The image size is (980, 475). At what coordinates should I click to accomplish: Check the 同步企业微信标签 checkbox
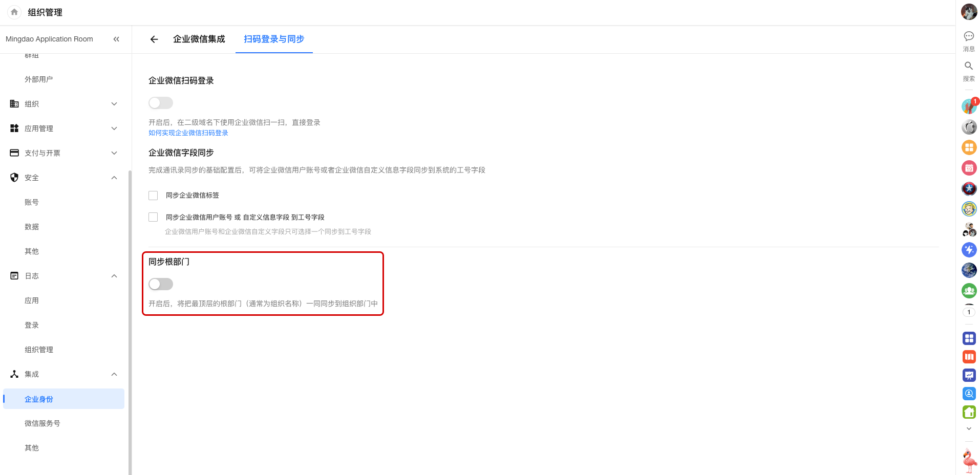click(x=153, y=196)
